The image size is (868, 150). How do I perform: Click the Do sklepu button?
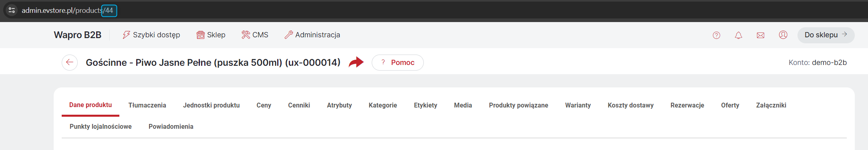tap(826, 35)
